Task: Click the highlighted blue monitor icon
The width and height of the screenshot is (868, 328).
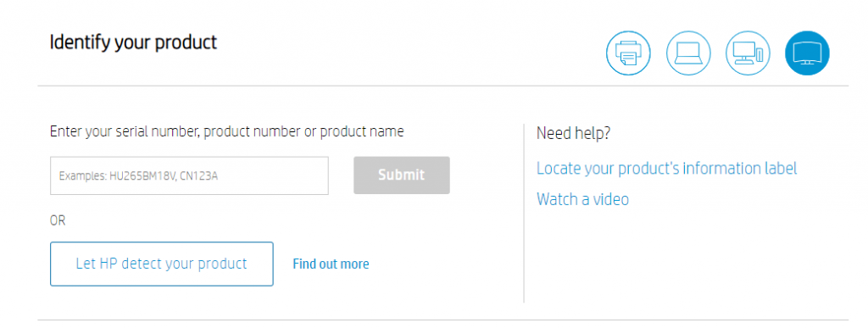Action: [807, 53]
